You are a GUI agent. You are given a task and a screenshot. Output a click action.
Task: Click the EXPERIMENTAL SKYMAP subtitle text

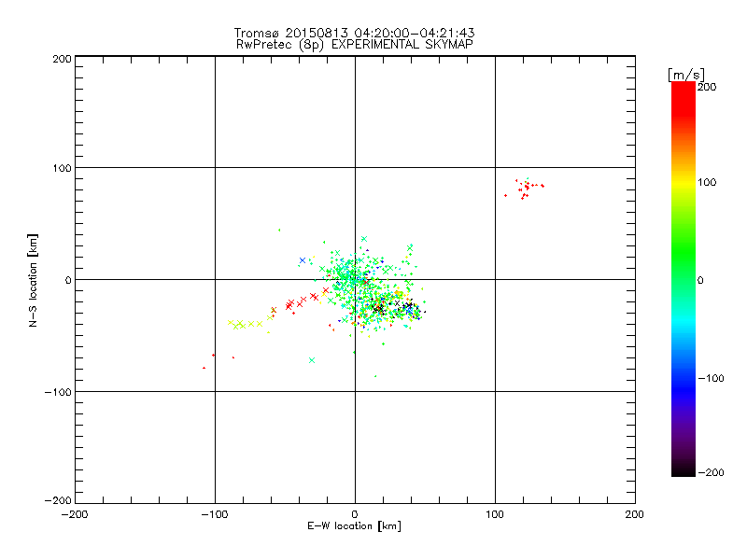click(x=402, y=45)
